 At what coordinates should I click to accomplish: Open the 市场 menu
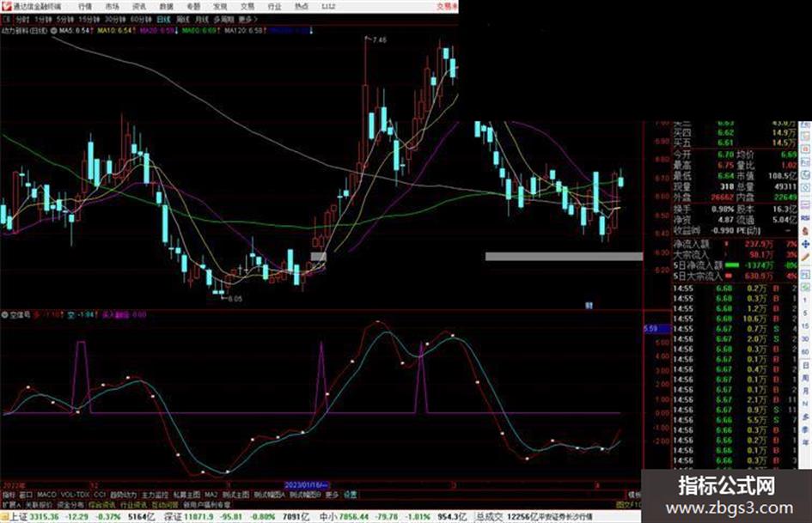[x=112, y=7]
